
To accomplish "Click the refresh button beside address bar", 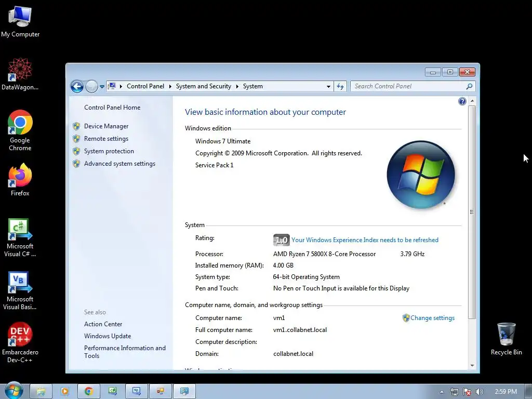I will pyautogui.click(x=340, y=87).
